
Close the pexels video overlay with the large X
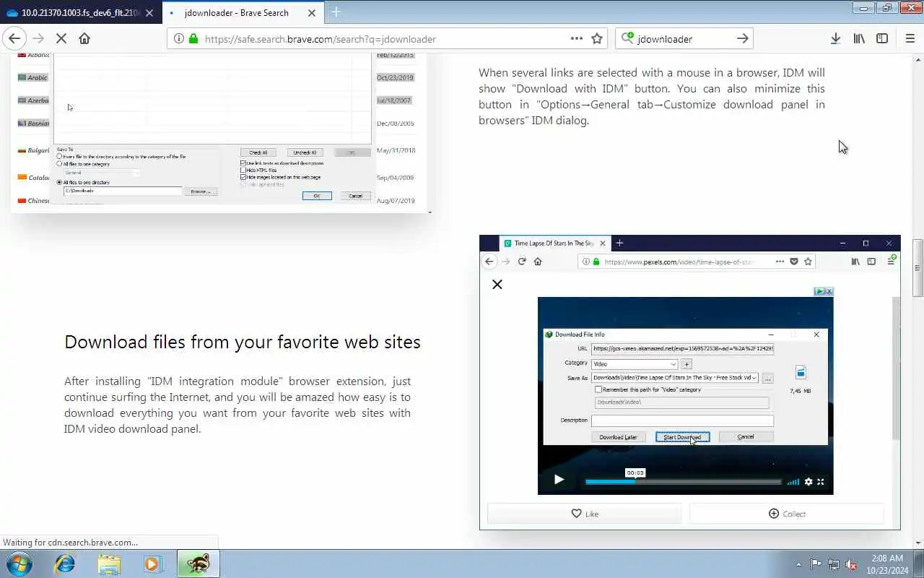(497, 285)
